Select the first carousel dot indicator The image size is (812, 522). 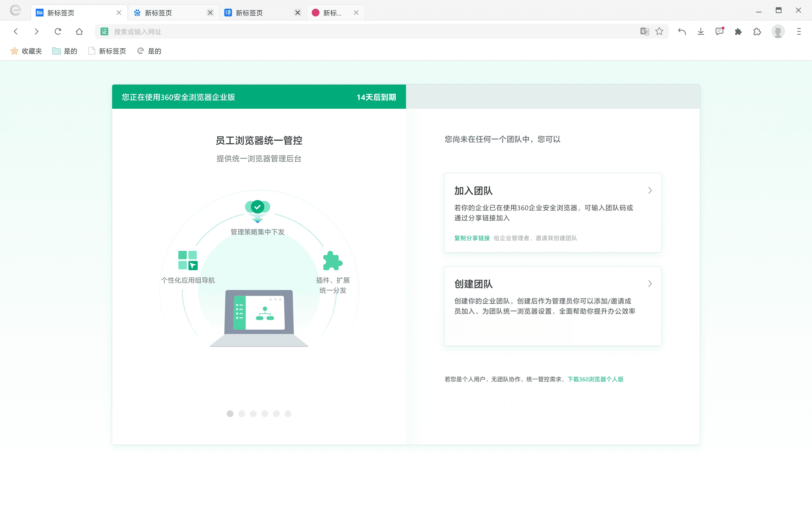pyautogui.click(x=230, y=413)
